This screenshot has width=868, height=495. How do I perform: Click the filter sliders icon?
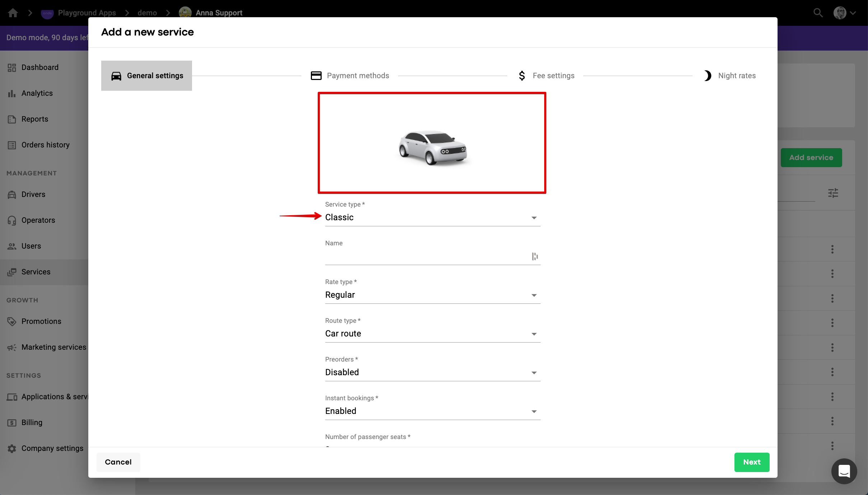click(833, 193)
